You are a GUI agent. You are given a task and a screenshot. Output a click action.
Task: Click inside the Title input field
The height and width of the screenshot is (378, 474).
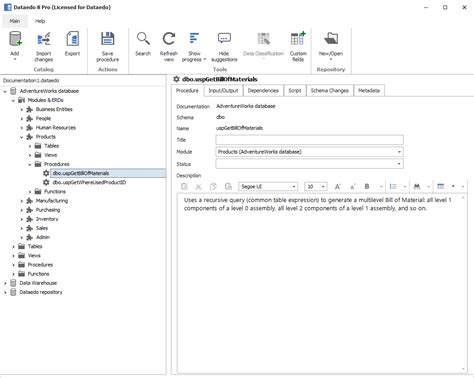pos(309,140)
